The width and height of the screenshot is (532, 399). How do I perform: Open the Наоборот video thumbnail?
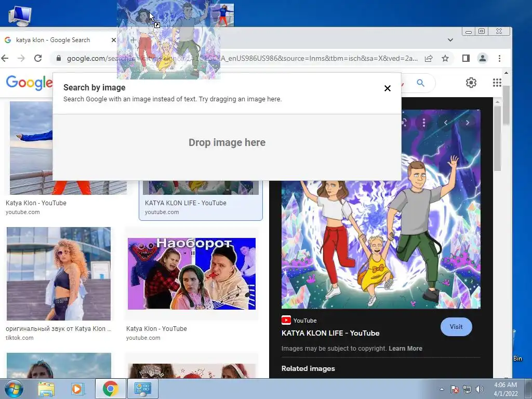(x=192, y=273)
